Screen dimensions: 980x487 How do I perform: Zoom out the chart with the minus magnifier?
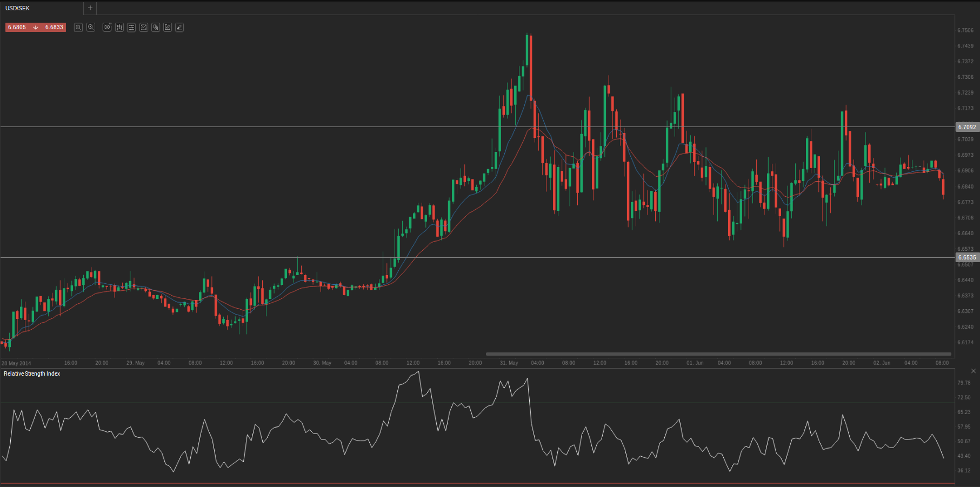(78, 27)
